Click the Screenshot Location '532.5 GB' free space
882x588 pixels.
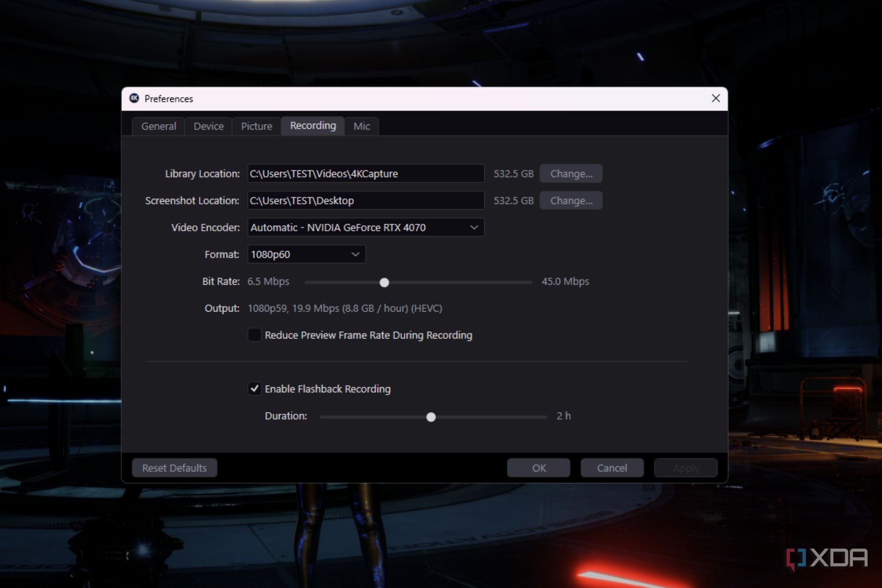(x=513, y=201)
